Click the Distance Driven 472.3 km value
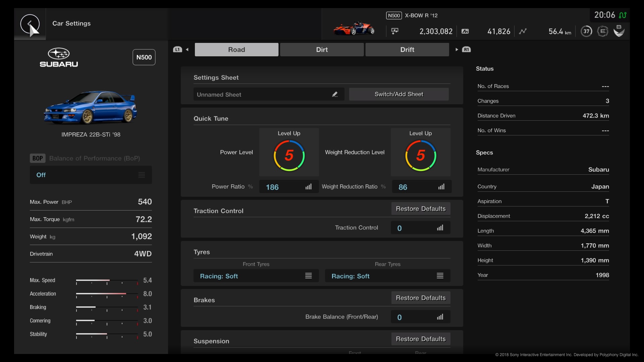The image size is (644, 362). [596, 116]
